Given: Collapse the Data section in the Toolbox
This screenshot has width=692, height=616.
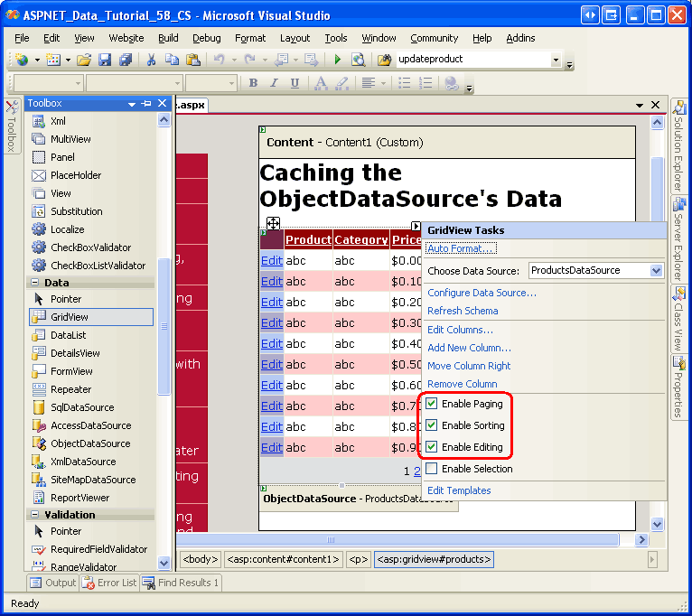Looking at the screenshot, I should click(33, 283).
